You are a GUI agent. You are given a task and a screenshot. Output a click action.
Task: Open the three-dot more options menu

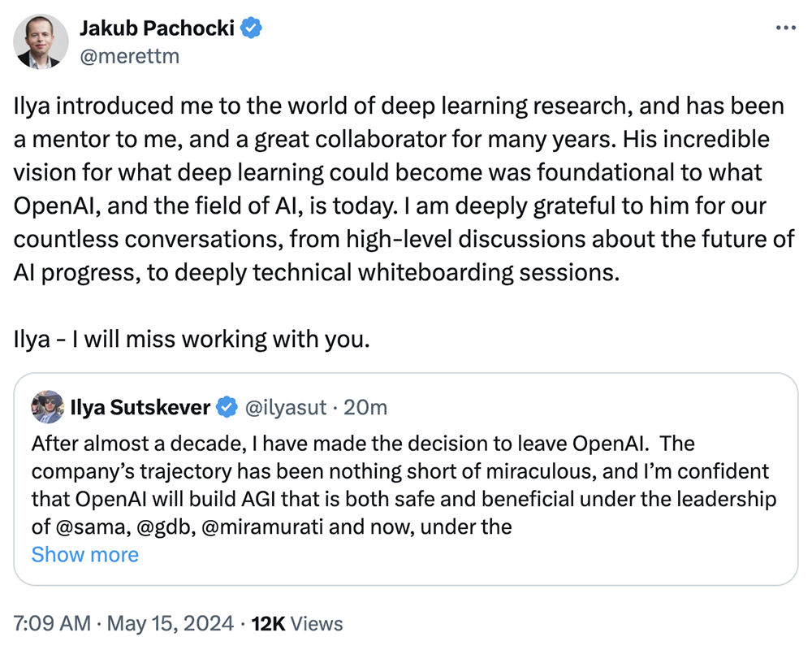point(785,27)
